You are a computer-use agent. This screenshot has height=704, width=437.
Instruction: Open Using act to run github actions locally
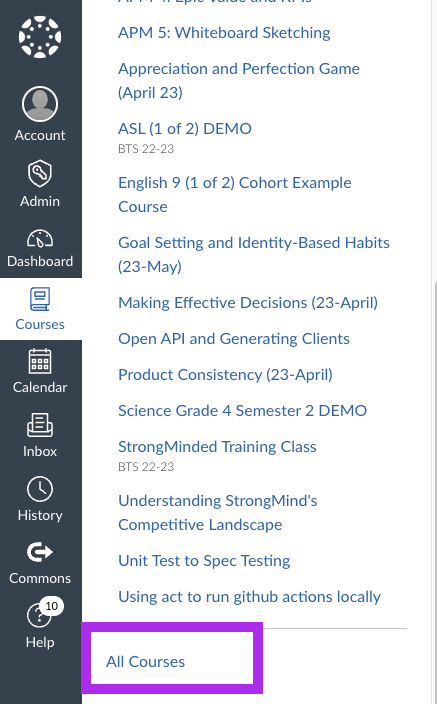(x=249, y=597)
